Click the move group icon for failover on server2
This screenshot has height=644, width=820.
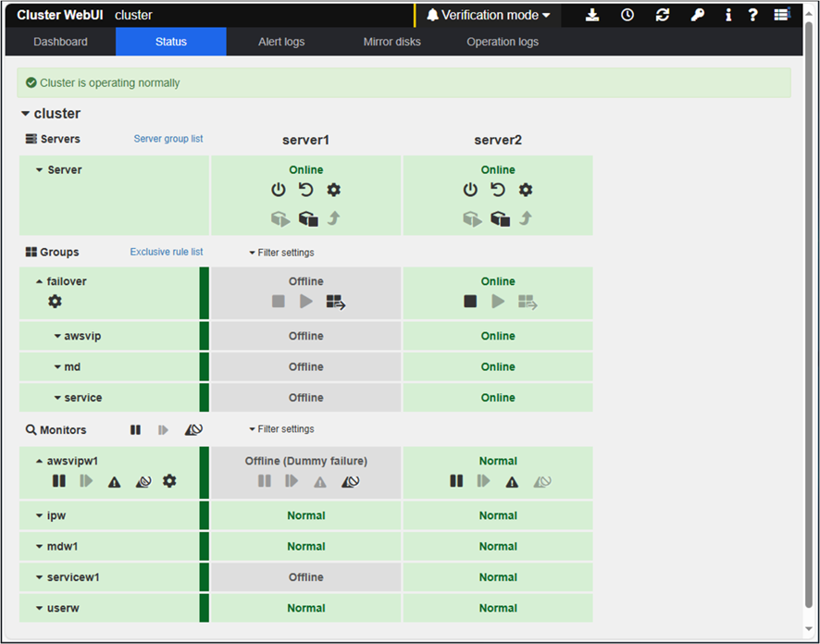click(528, 302)
